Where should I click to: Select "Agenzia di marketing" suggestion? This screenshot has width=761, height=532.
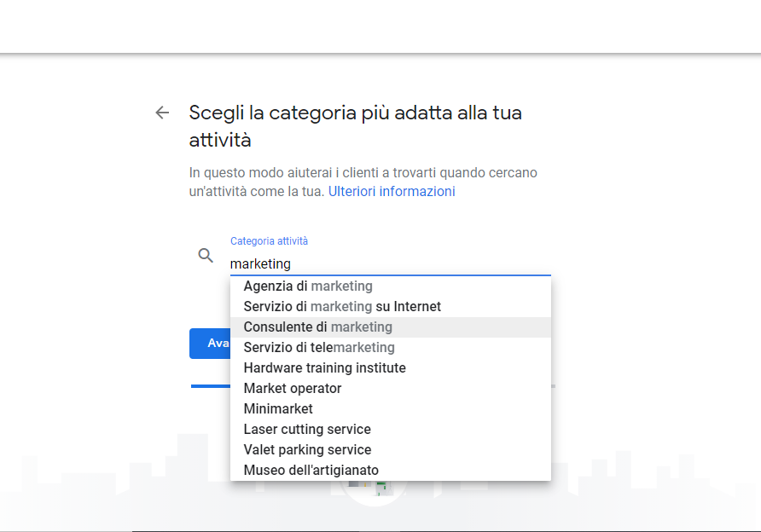point(390,286)
